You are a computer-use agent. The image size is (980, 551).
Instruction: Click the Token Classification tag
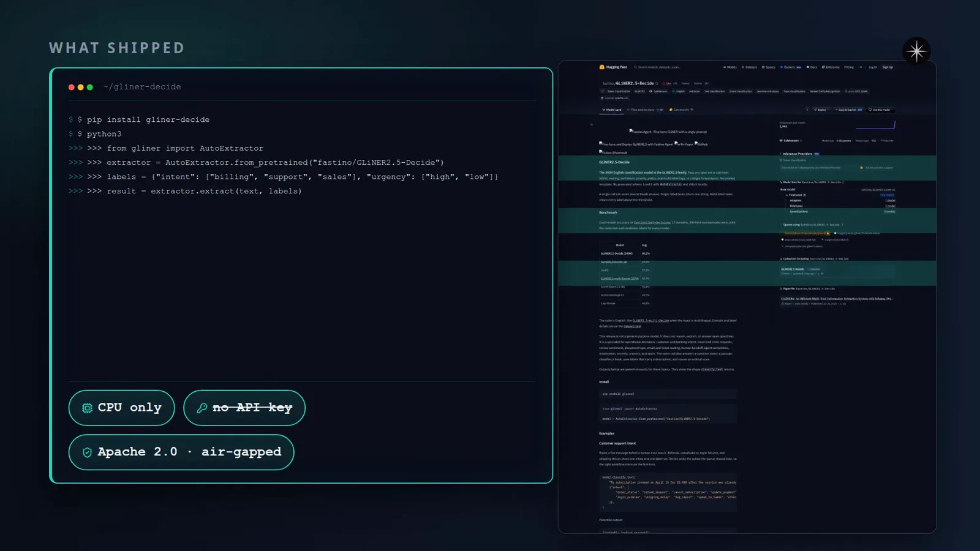point(616,91)
